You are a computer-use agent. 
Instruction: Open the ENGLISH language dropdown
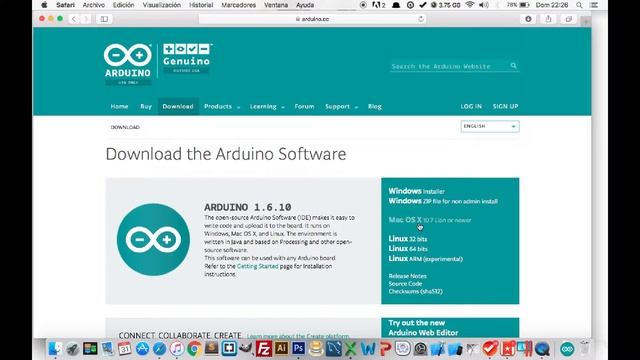pos(490,127)
